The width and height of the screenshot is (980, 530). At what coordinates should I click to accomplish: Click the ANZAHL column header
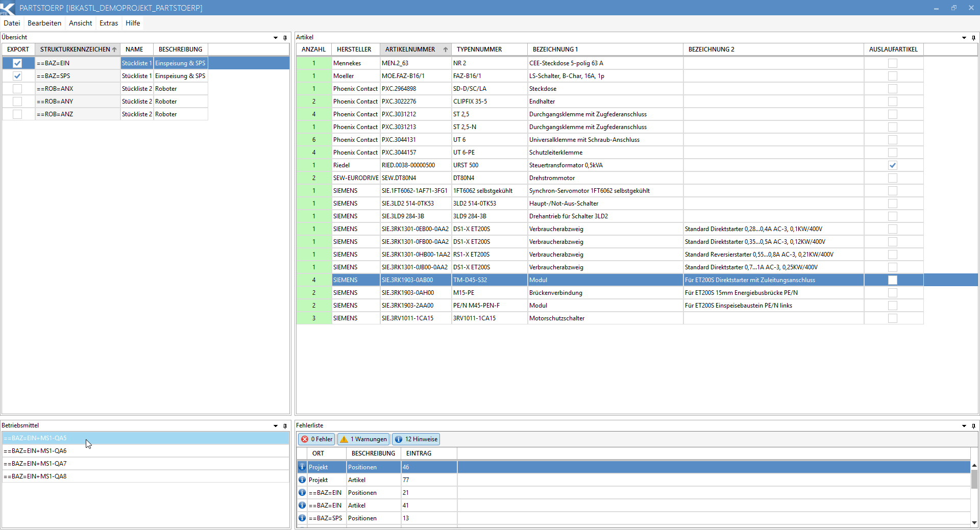[x=313, y=49]
